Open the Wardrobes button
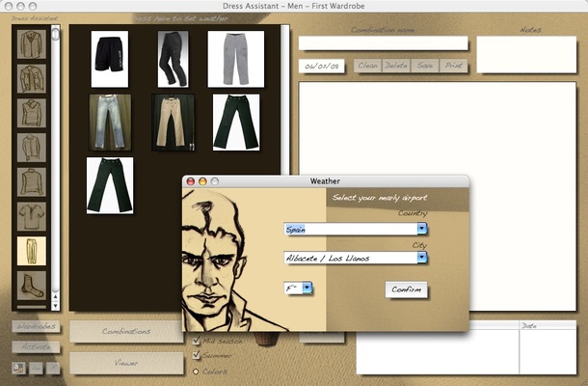588x386 pixels. click(36, 326)
